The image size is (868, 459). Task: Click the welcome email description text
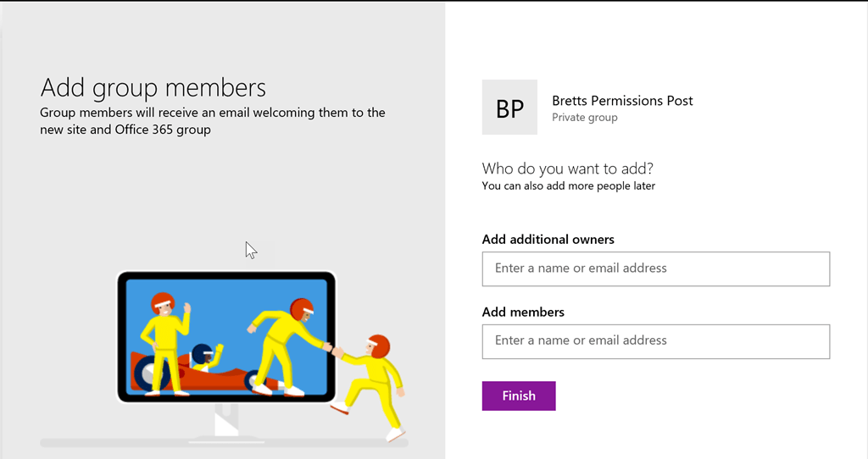213,121
